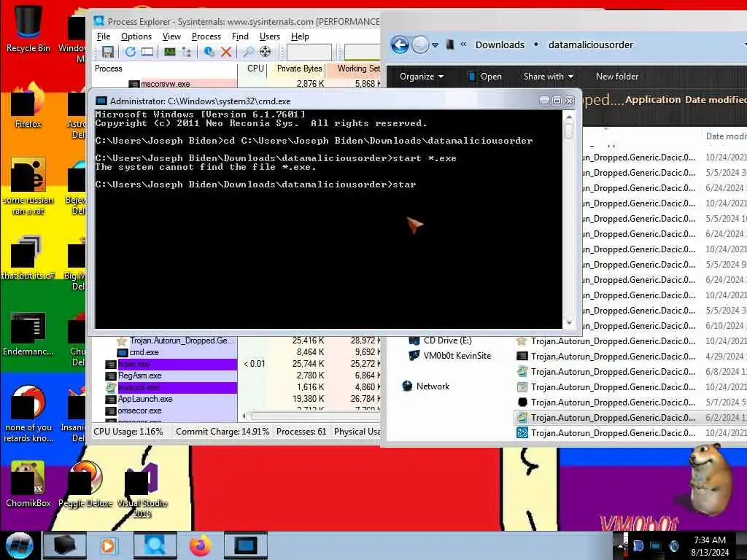747x560 pixels.
Task: Open recent locations dropdown arrow in Explorer
Action: (435, 45)
